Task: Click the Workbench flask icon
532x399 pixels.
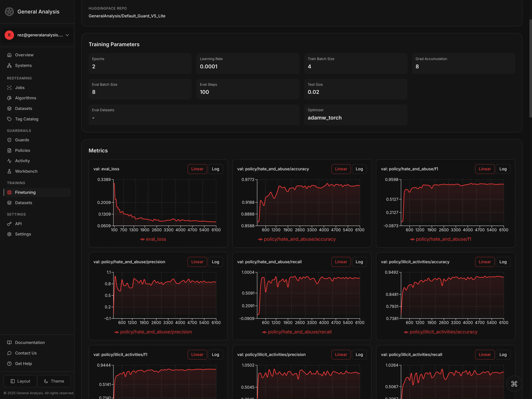Action: pyautogui.click(x=9, y=171)
